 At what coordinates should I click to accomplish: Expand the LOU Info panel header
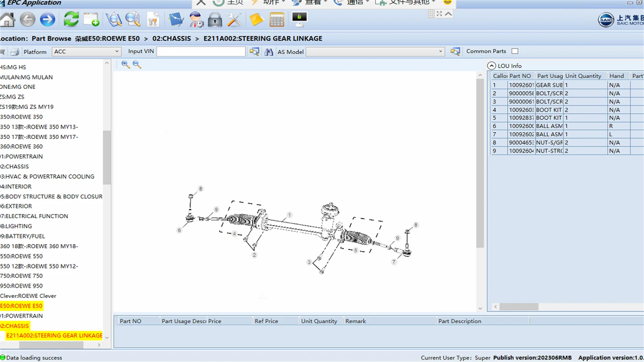pos(492,65)
